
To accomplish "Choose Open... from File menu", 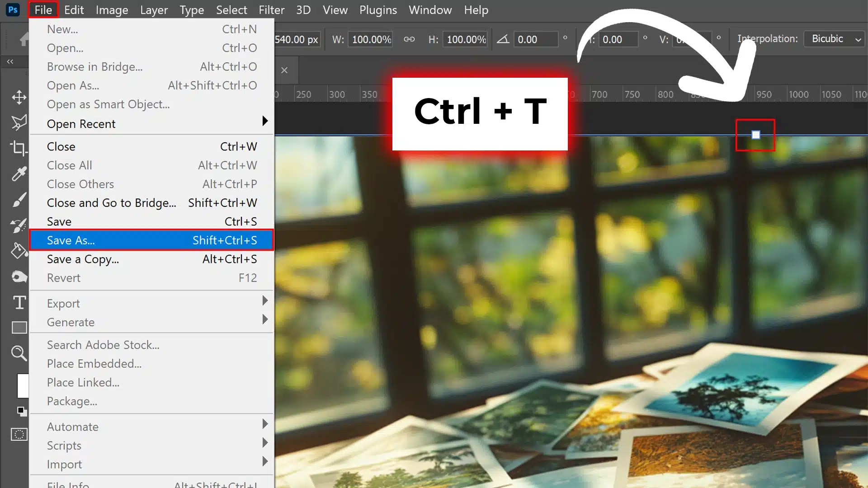I will pyautogui.click(x=151, y=48).
